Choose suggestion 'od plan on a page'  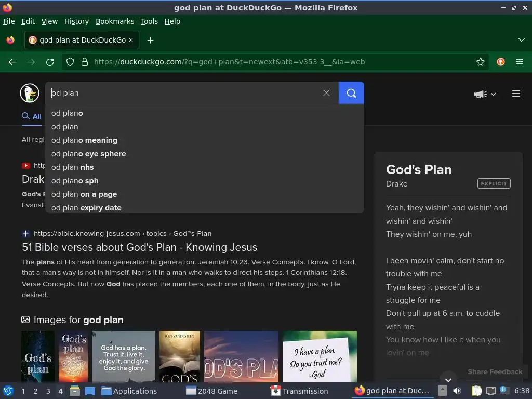click(x=205, y=194)
